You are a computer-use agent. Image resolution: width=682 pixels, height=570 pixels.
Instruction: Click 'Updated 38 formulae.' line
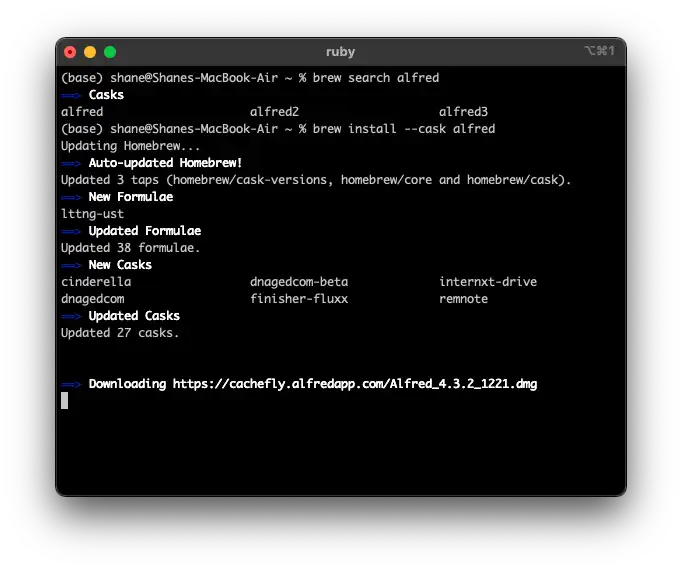pyautogui.click(x=130, y=248)
